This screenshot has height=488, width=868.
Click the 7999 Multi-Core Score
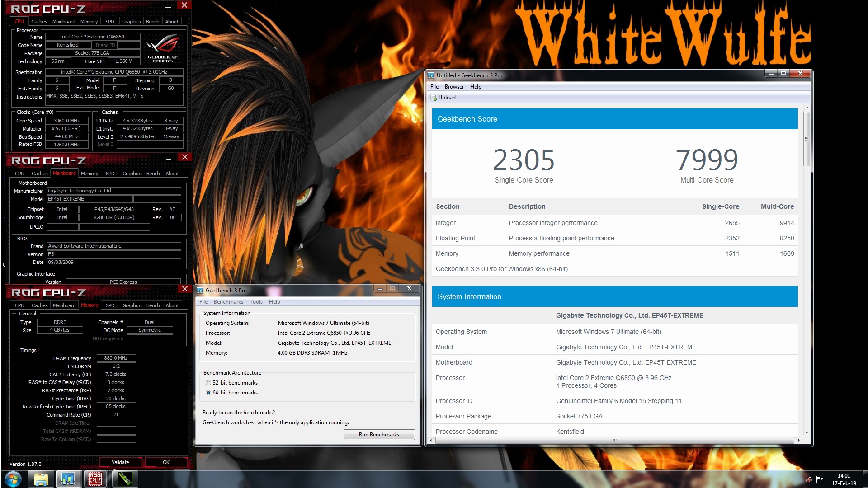[707, 160]
